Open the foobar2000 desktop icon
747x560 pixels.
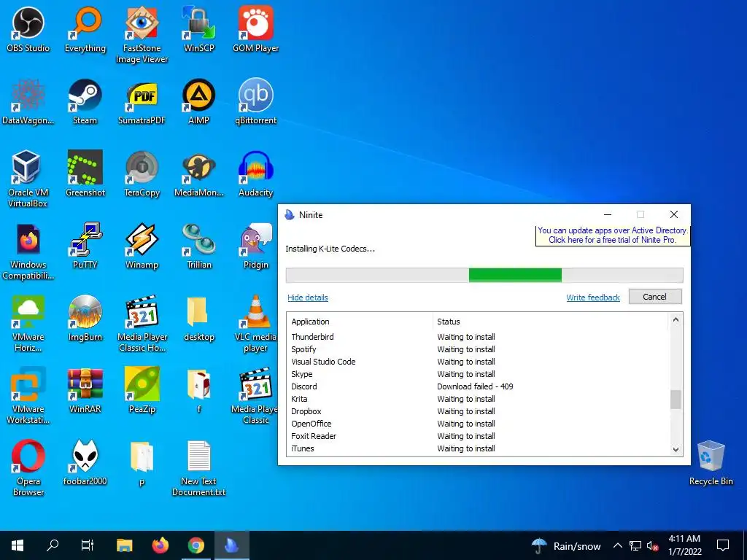85,463
